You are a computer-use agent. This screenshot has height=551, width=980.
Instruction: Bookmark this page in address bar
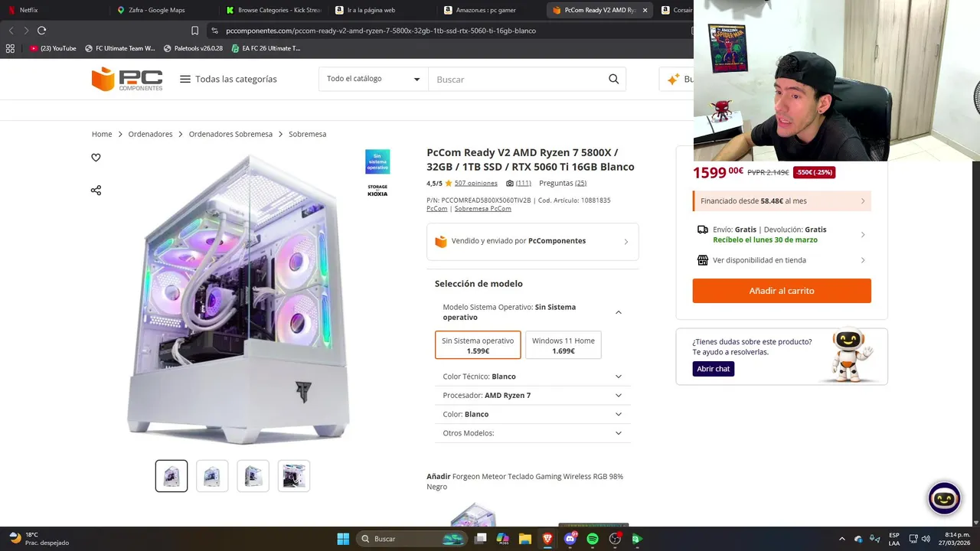[194, 31]
